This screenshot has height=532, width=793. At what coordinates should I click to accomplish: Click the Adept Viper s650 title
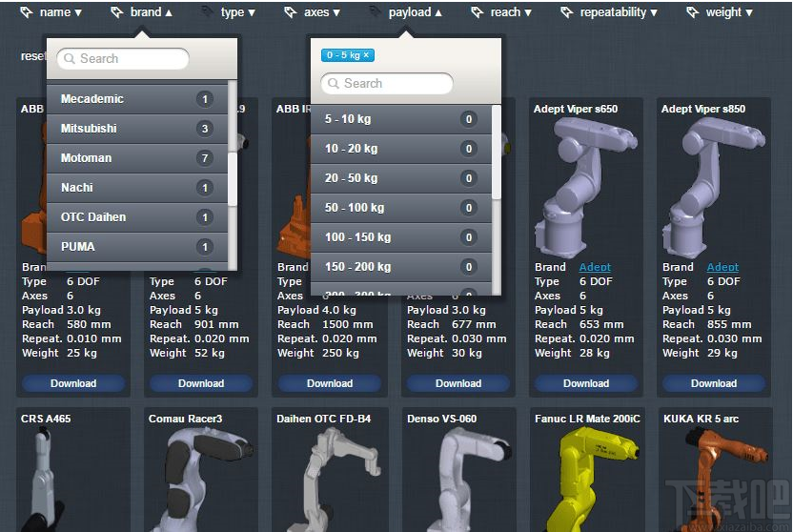(576, 109)
